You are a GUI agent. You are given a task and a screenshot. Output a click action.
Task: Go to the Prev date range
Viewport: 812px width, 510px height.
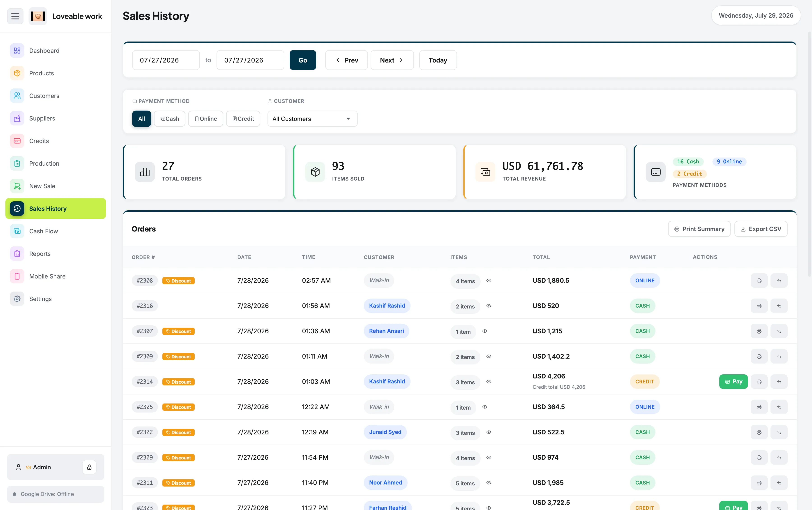(346, 60)
